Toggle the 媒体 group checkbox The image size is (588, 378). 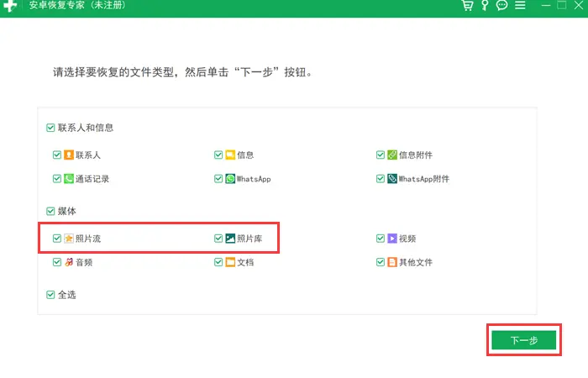point(50,211)
